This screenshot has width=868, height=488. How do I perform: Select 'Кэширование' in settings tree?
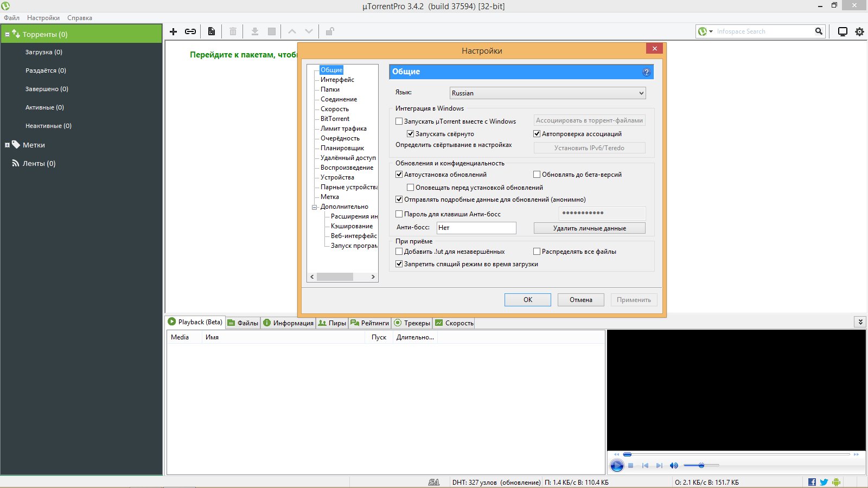tap(352, 226)
